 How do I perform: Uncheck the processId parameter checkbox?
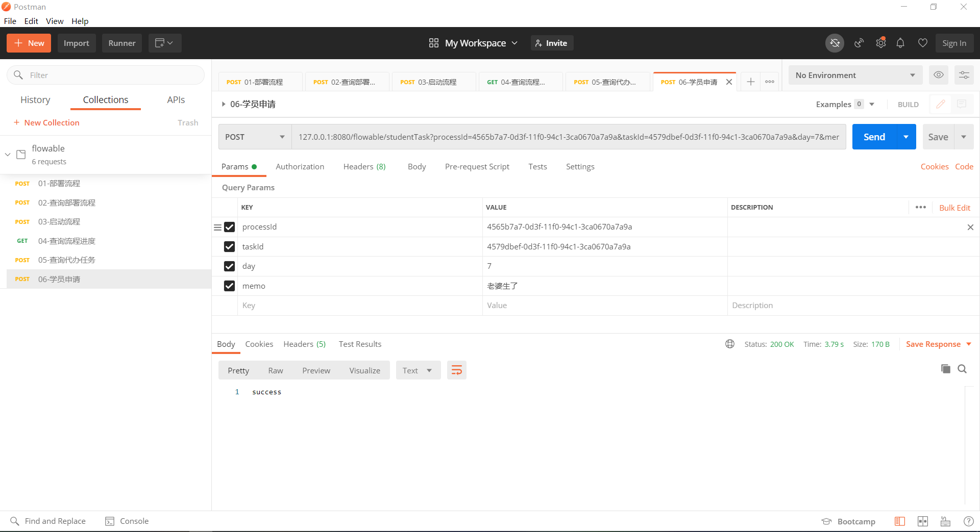pos(229,227)
